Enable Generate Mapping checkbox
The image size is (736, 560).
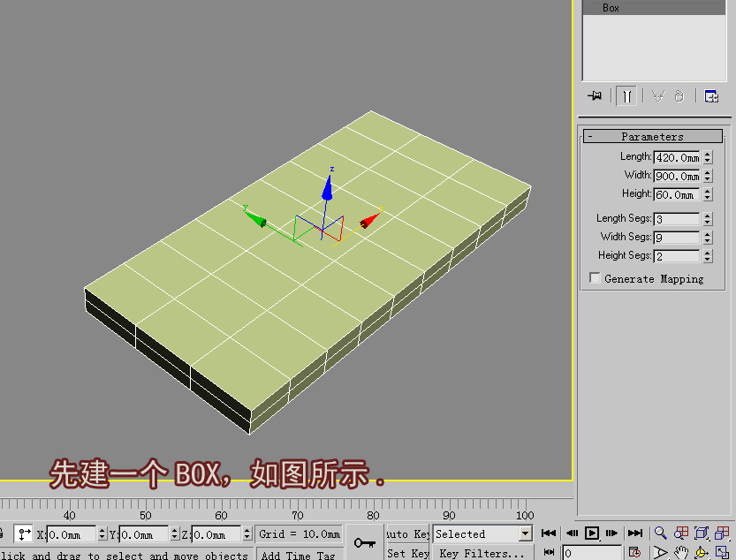click(595, 278)
